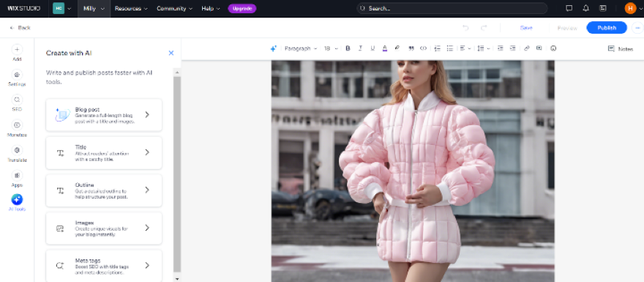Viewport: 644px width, 282px height.
Task: Open the text alignment dropdown
Action: coord(465,48)
